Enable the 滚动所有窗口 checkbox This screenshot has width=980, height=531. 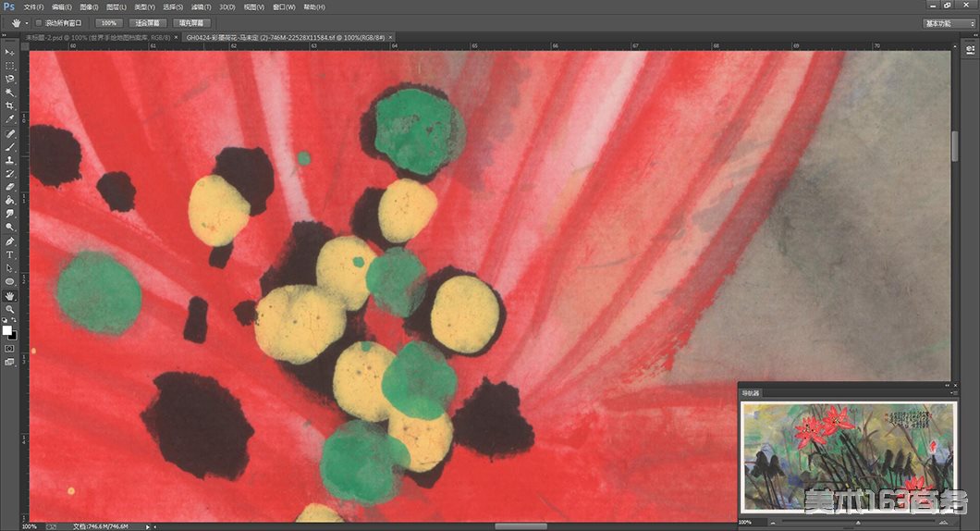click(x=39, y=22)
